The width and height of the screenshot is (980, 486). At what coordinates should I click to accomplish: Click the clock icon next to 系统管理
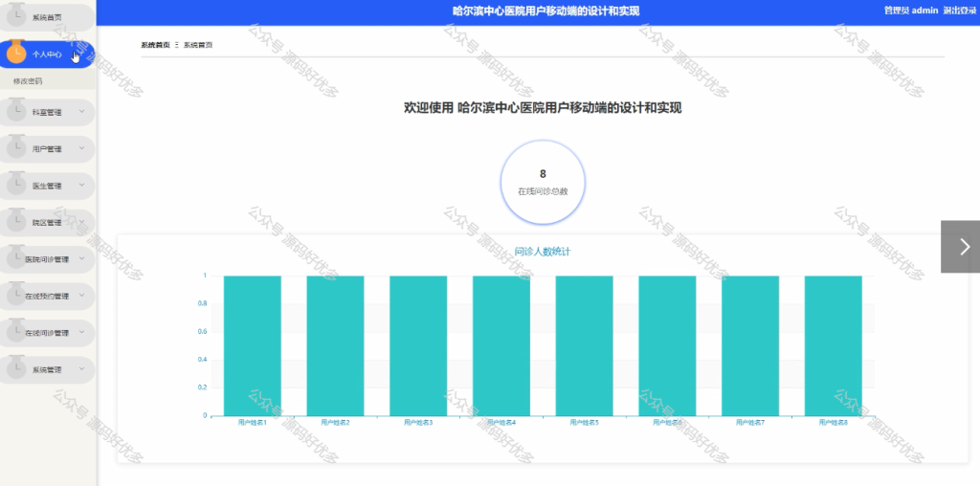pyautogui.click(x=16, y=369)
